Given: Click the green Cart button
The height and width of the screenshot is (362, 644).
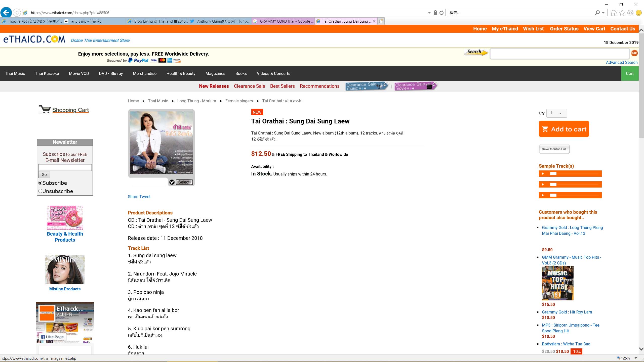Looking at the screenshot, I should click(x=630, y=73).
